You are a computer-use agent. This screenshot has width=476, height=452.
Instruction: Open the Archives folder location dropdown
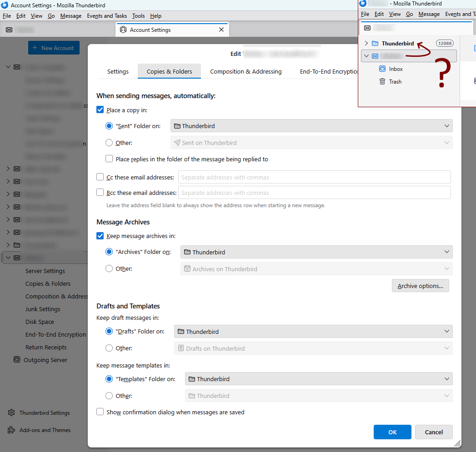(x=316, y=252)
